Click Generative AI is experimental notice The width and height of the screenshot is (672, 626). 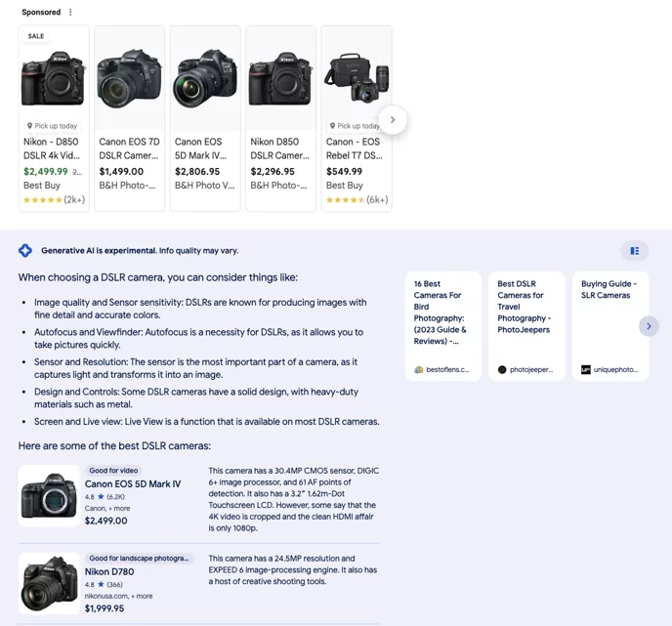[x=140, y=251]
